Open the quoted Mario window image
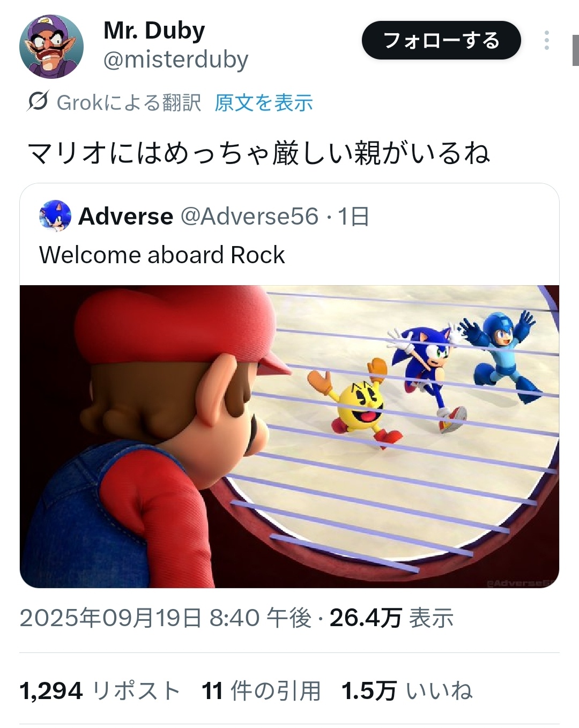This screenshot has width=579, height=728. click(289, 436)
